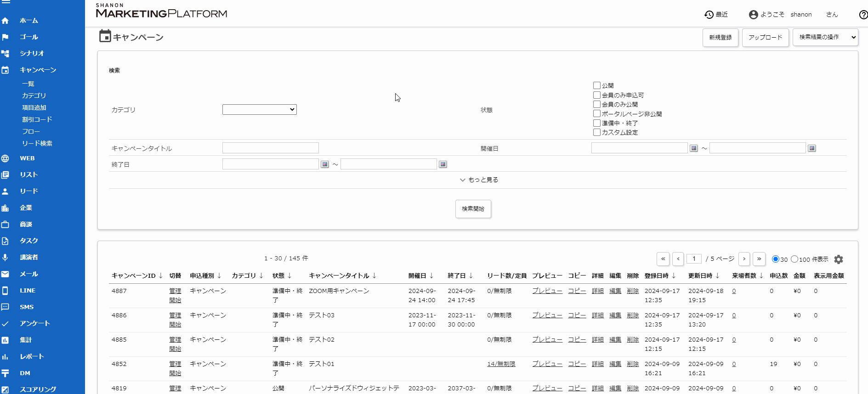Click the Campaign calendar icon in sidebar
Screen dimensions: 868x394
(x=5, y=70)
